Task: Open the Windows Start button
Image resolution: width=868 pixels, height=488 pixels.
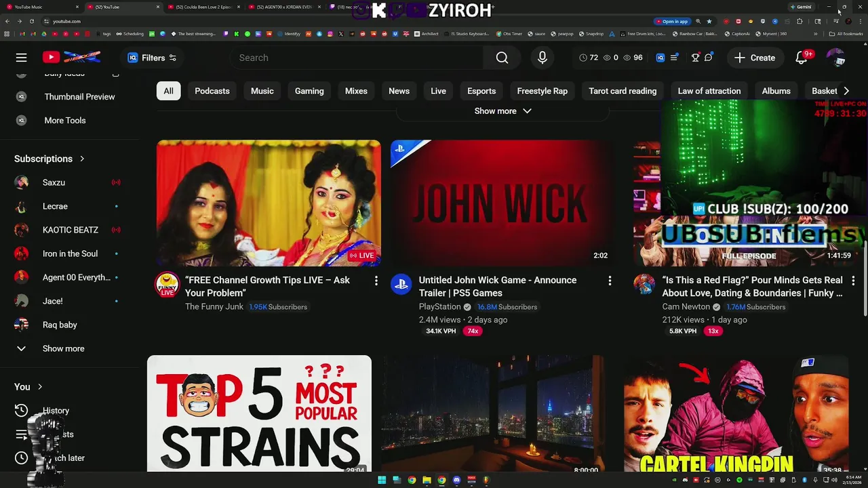Action: point(382,480)
